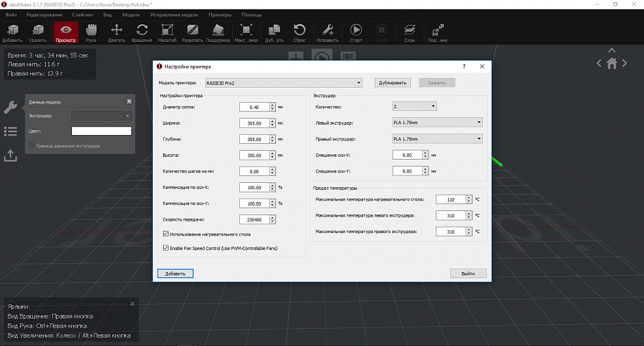The image size is (644, 346).
Task: Click the Слои (Layers) toolbar icon
Action: coord(410,33)
